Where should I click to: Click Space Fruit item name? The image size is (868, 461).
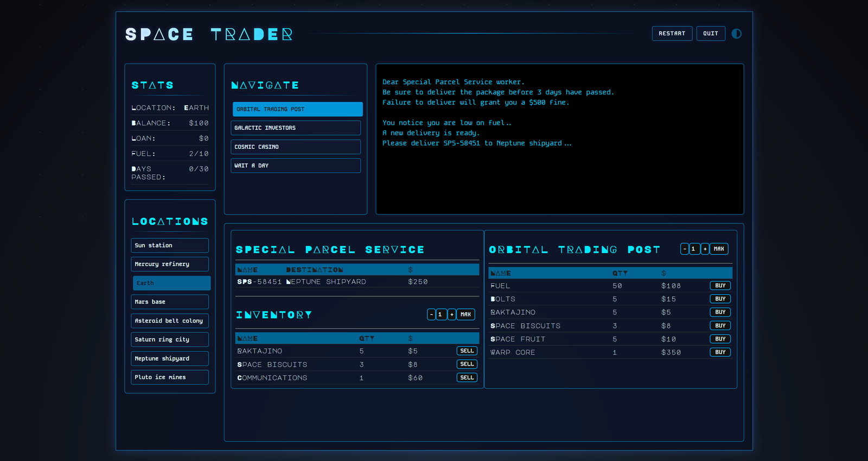pos(518,339)
